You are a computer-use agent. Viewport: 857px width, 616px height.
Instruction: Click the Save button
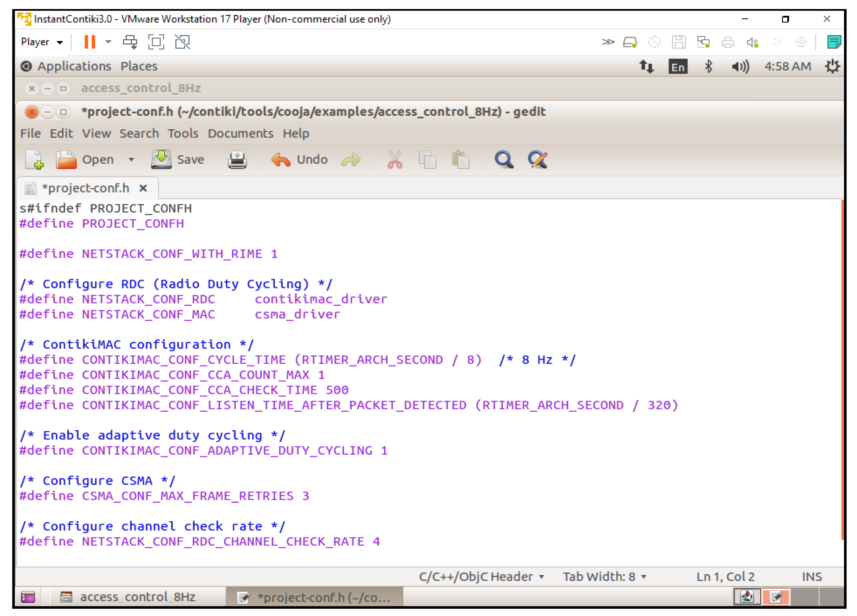(178, 159)
